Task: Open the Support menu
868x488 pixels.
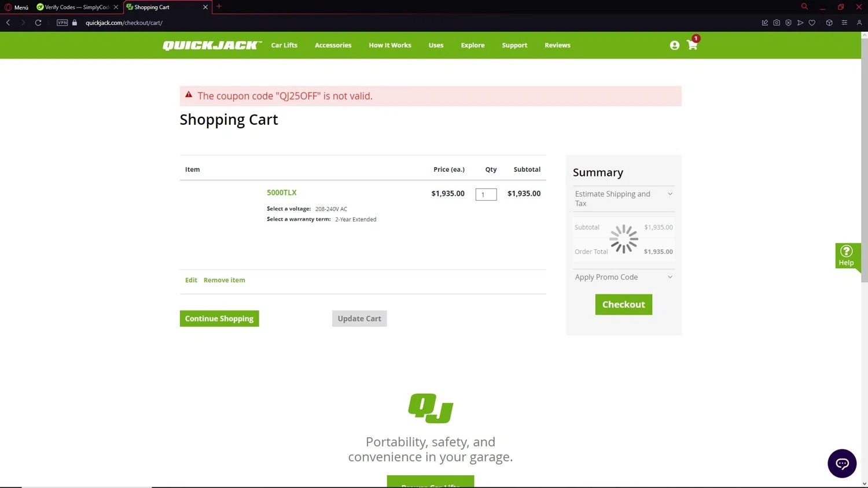Action: click(514, 45)
